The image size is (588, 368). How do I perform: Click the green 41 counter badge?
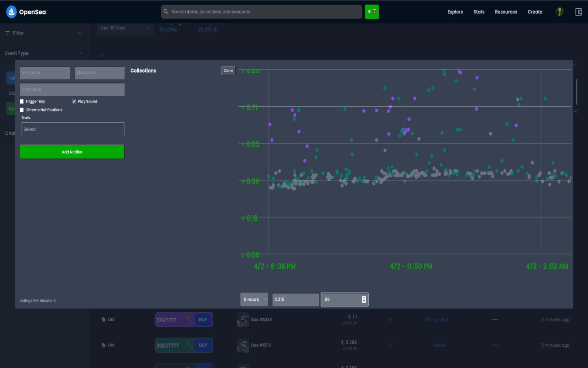pyautogui.click(x=372, y=12)
